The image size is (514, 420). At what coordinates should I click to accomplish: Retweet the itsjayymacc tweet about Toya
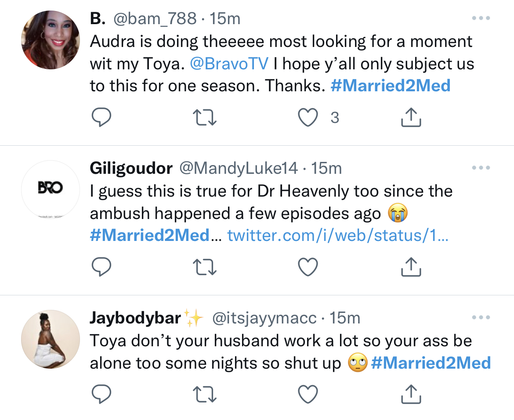tap(205, 394)
